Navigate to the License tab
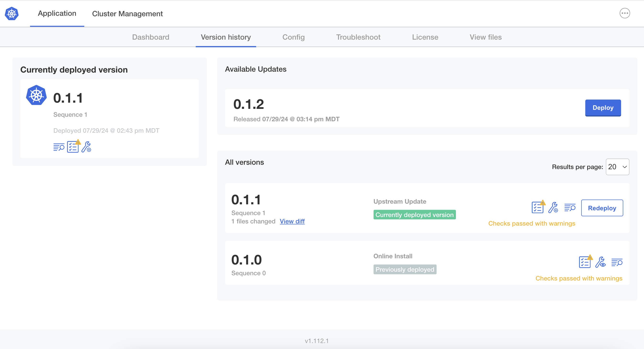644x349 pixels. coord(424,37)
